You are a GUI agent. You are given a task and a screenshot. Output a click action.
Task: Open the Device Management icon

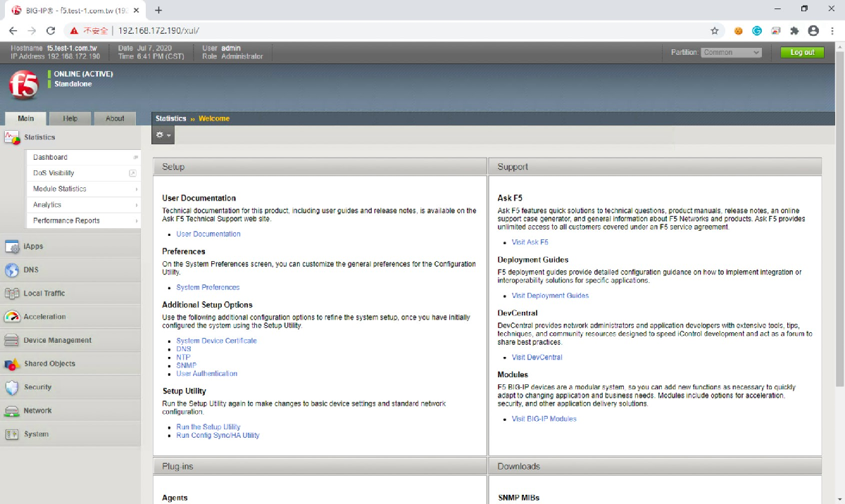11,341
